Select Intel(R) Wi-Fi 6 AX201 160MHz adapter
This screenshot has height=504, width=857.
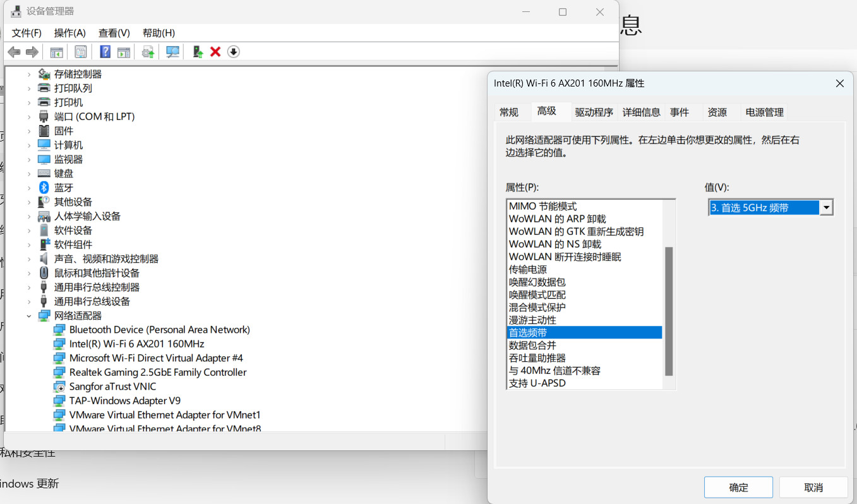(x=137, y=344)
